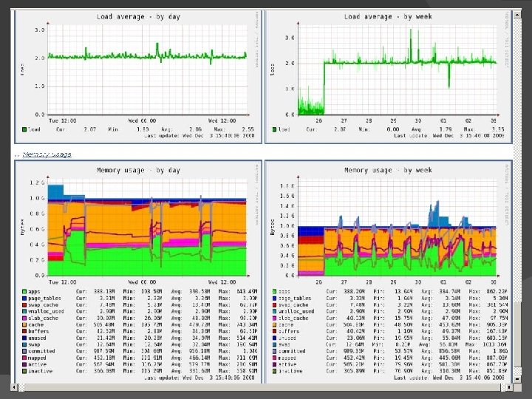
Task: Click the horizontal scrollbar right arrow
Action: coord(509,386)
